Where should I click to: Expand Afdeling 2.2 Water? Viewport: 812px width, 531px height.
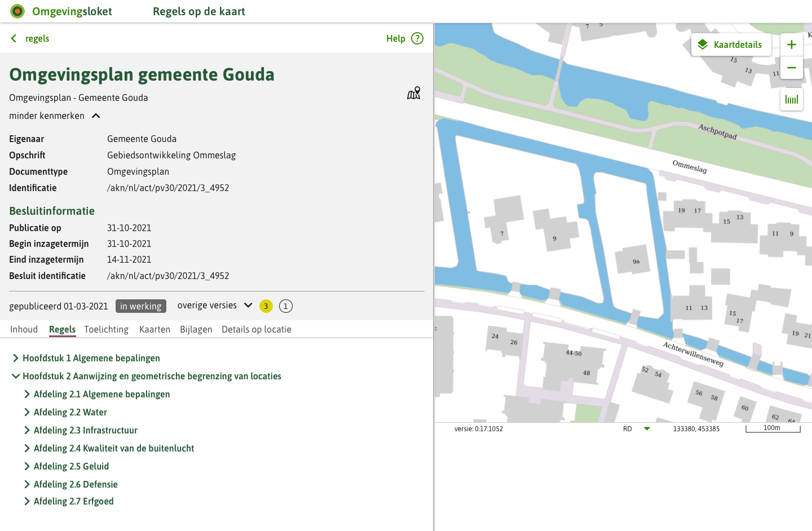coord(27,412)
